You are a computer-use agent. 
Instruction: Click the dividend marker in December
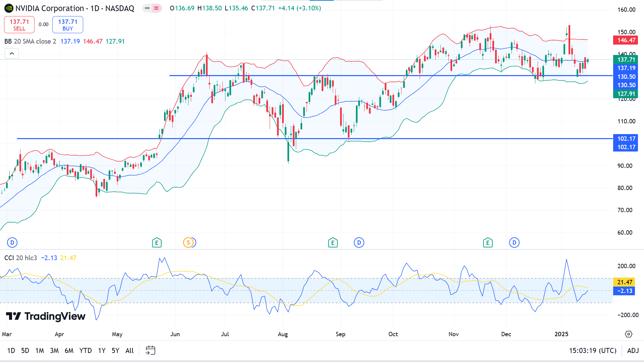tap(514, 243)
